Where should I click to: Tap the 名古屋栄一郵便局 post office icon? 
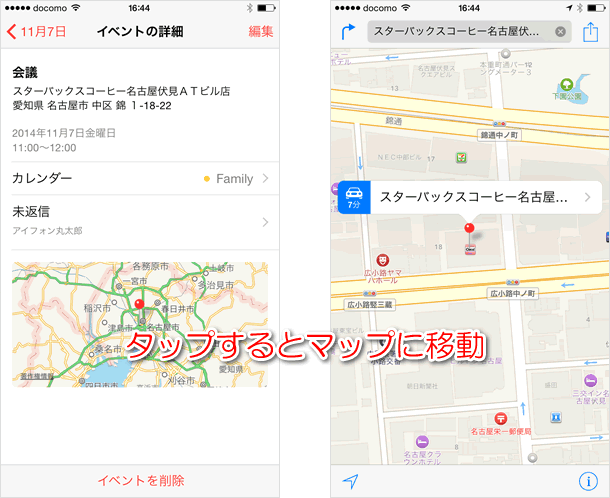(x=501, y=419)
